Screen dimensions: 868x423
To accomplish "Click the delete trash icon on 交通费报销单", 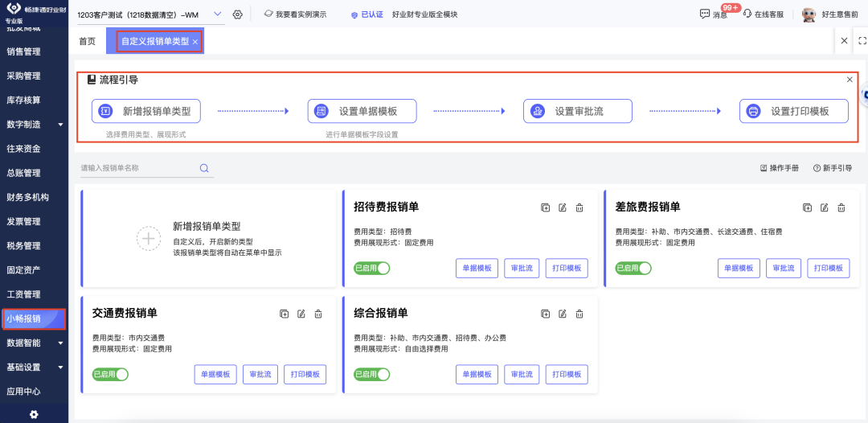I will coord(318,314).
